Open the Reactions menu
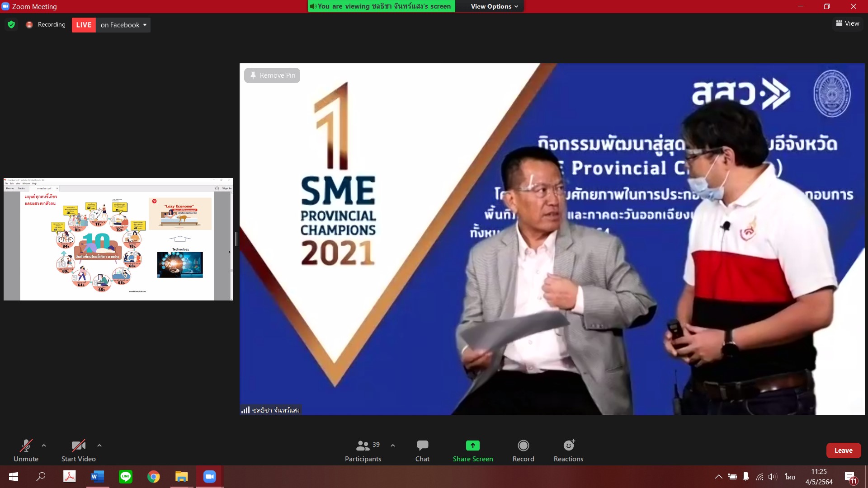This screenshot has width=868, height=488. click(x=568, y=446)
